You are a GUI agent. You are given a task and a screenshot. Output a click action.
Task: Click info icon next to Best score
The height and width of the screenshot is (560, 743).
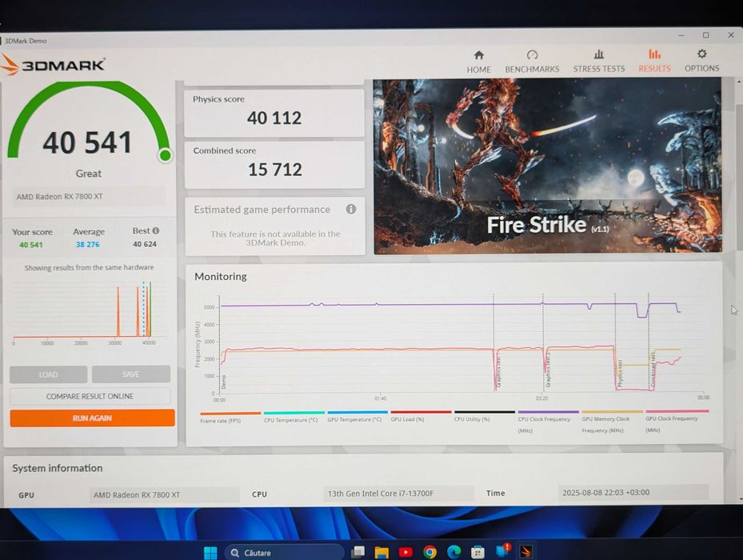155,230
